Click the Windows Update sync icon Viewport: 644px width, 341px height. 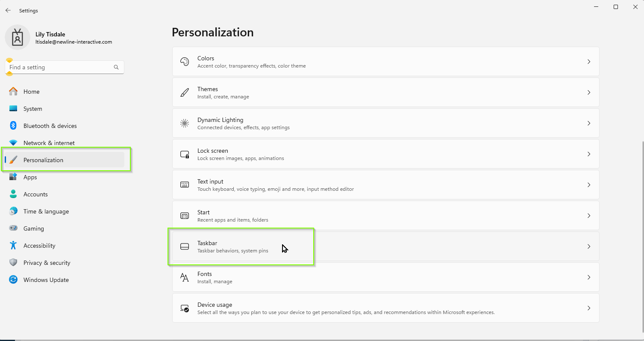tap(13, 280)
